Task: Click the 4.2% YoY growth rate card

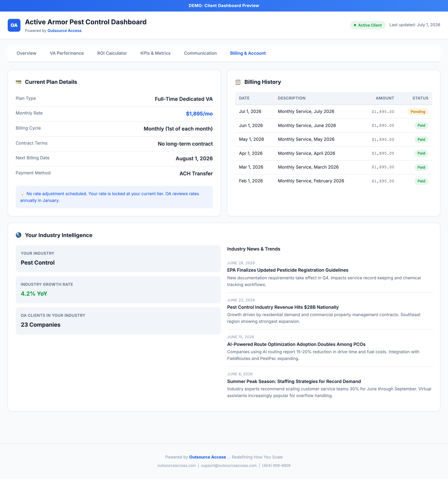Action: coord(118,290)
